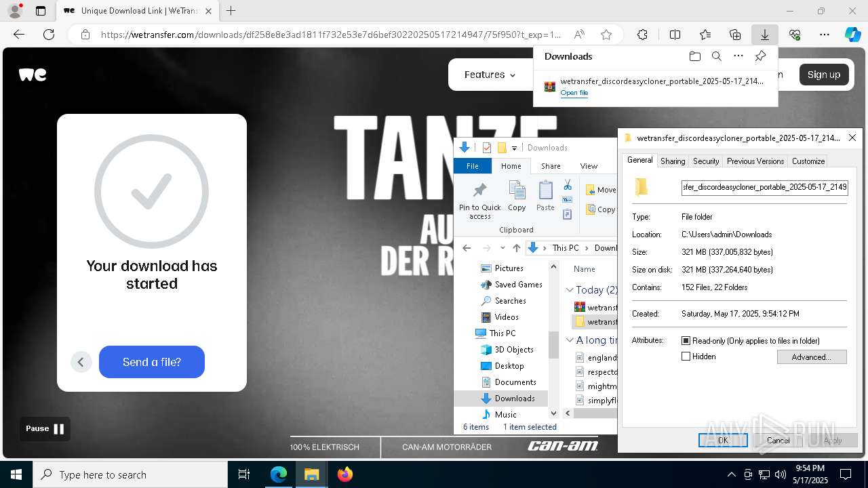Click Send a file? button

[x=152, y=362]
